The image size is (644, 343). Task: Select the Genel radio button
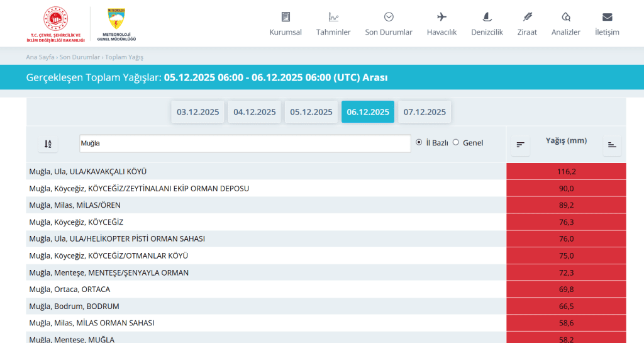pyautogui.click(x=456, y=143)
